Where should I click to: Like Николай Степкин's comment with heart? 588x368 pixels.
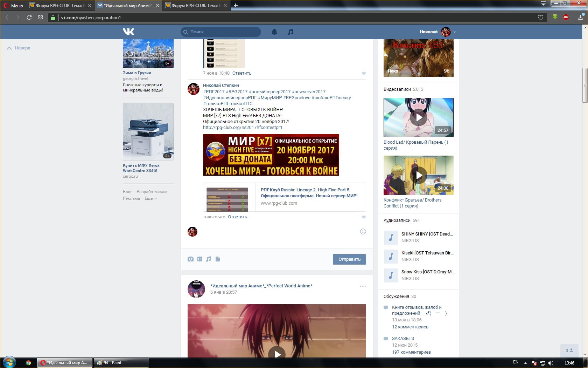(364, 217)
